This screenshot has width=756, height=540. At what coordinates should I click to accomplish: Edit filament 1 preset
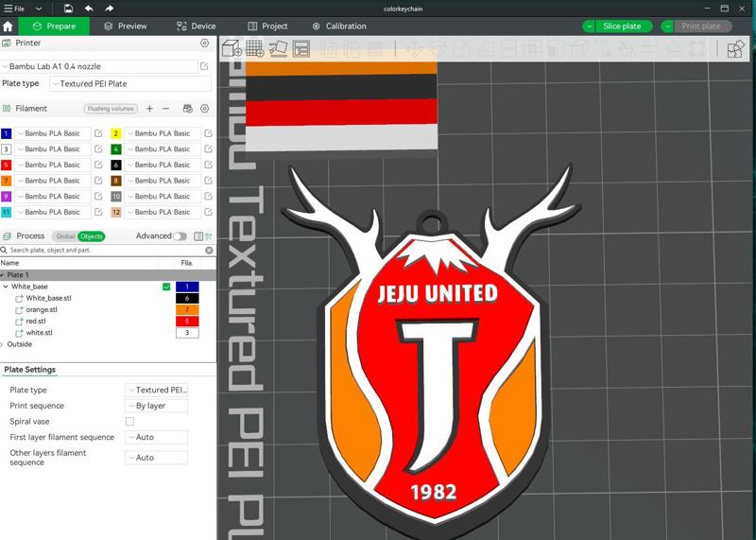click(98, 133)
